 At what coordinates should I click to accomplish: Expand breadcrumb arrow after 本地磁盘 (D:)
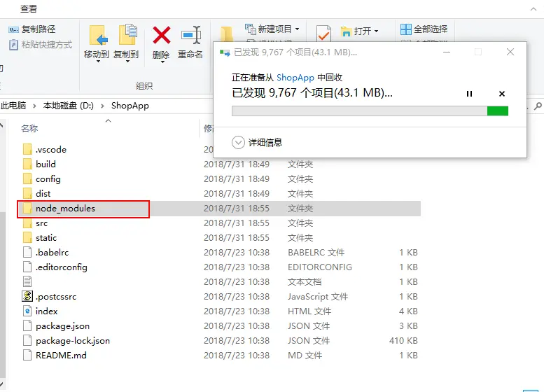[x=102, y=106]
